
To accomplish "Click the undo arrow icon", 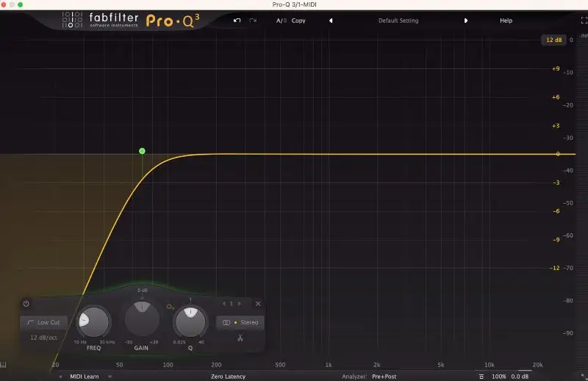I will (x=237, y=21).
